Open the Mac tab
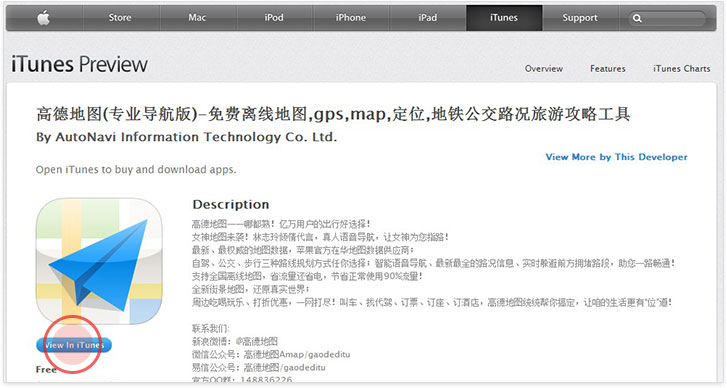Screen dimensions: 727x388 point(197,18)
